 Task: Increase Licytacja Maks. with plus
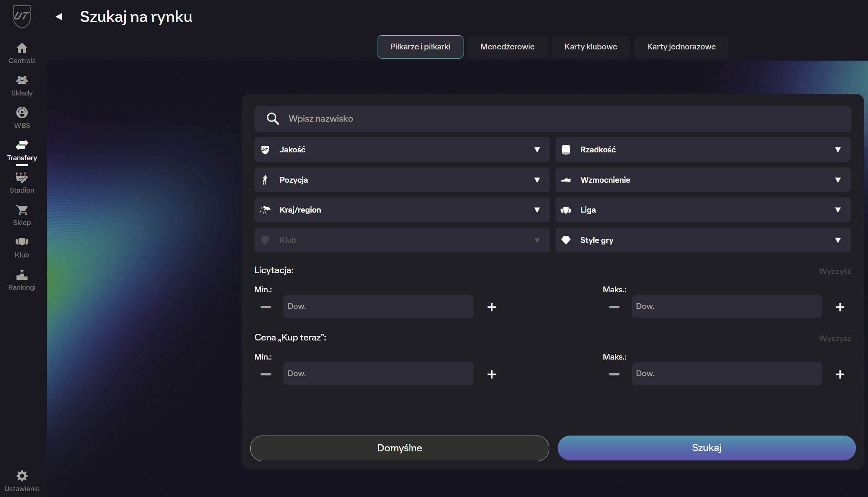[840, 307]
